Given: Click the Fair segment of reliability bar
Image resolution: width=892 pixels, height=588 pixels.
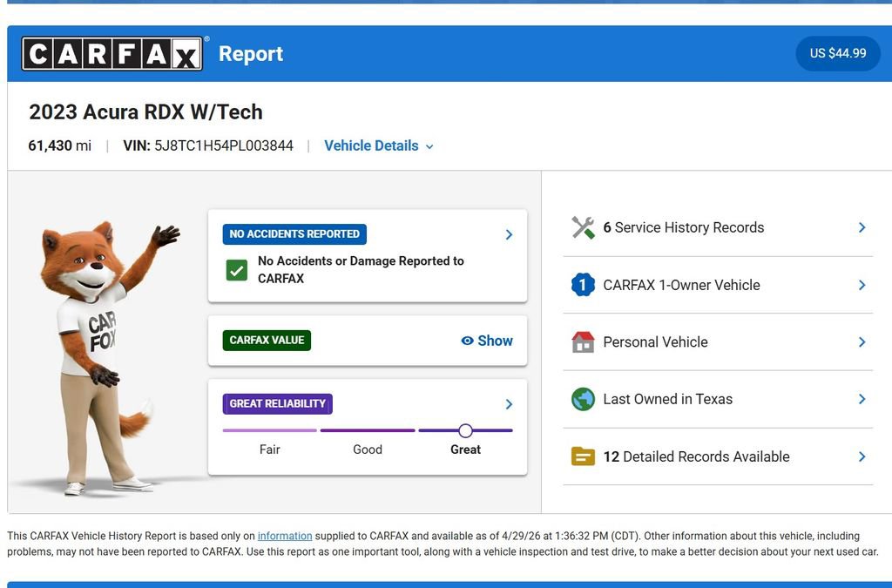Looking at the screenshot, I should coord(270,430).
